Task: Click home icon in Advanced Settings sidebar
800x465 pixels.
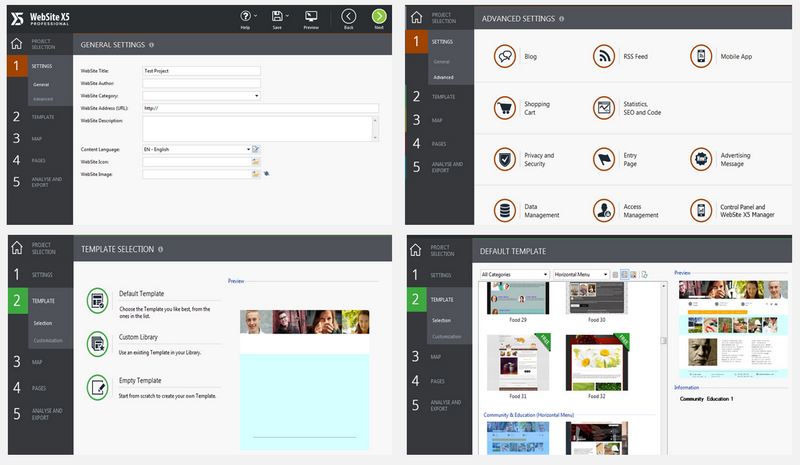Action: point(416,17)
